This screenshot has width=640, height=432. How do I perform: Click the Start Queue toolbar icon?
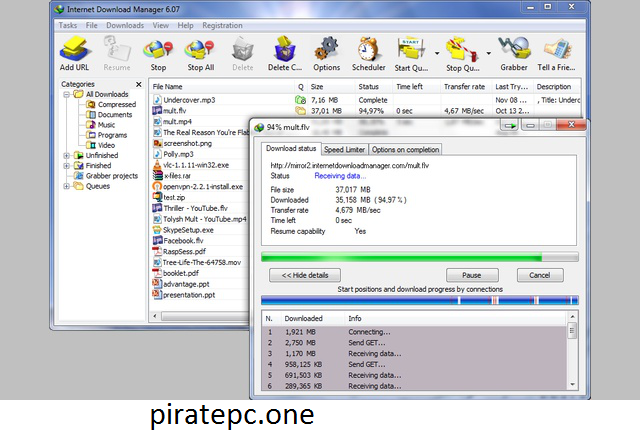point(411,53)
